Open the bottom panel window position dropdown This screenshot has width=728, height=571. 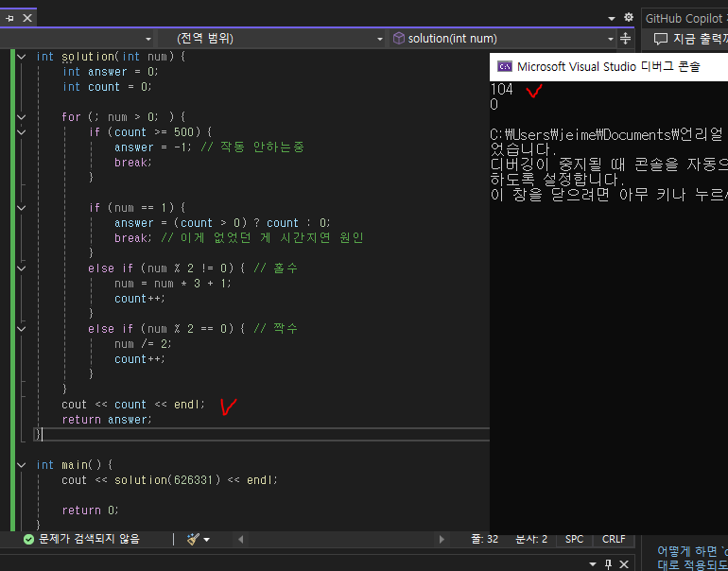593,564
